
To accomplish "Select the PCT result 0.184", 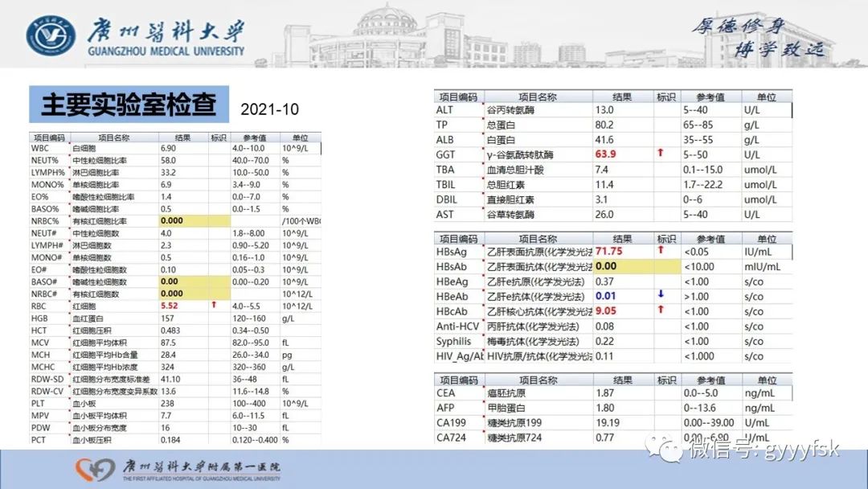I will (x=170, y=440).
